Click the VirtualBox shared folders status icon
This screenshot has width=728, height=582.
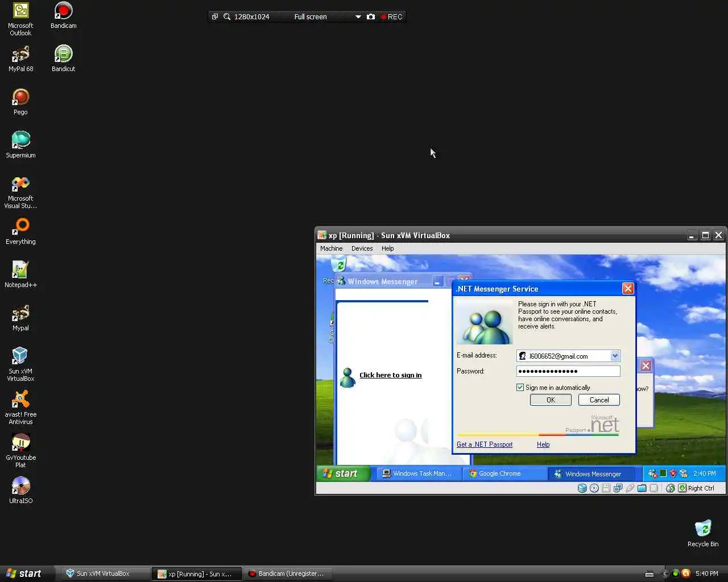click(x=642, y=488)
